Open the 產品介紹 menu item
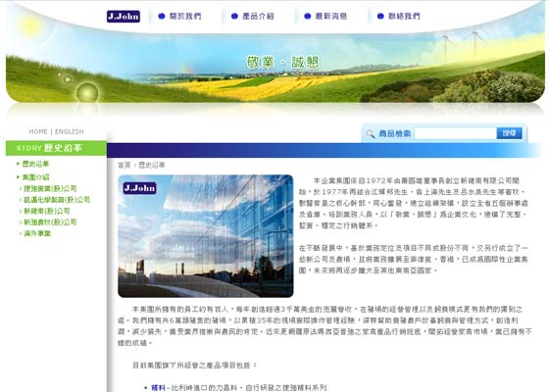Image resolution: width=549 pixels, height=392 pixels. tap(258, 16)
